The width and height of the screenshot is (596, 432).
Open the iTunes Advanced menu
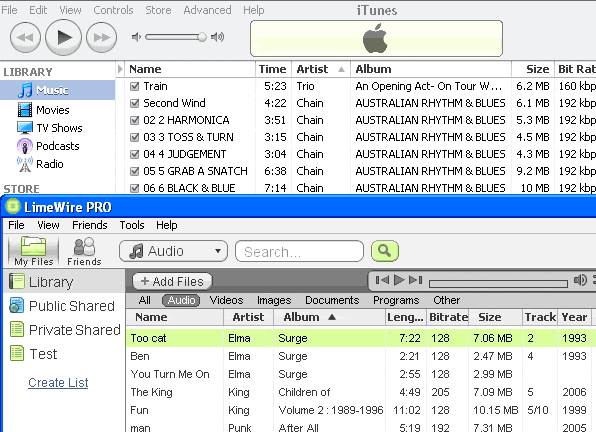[207, 10]
